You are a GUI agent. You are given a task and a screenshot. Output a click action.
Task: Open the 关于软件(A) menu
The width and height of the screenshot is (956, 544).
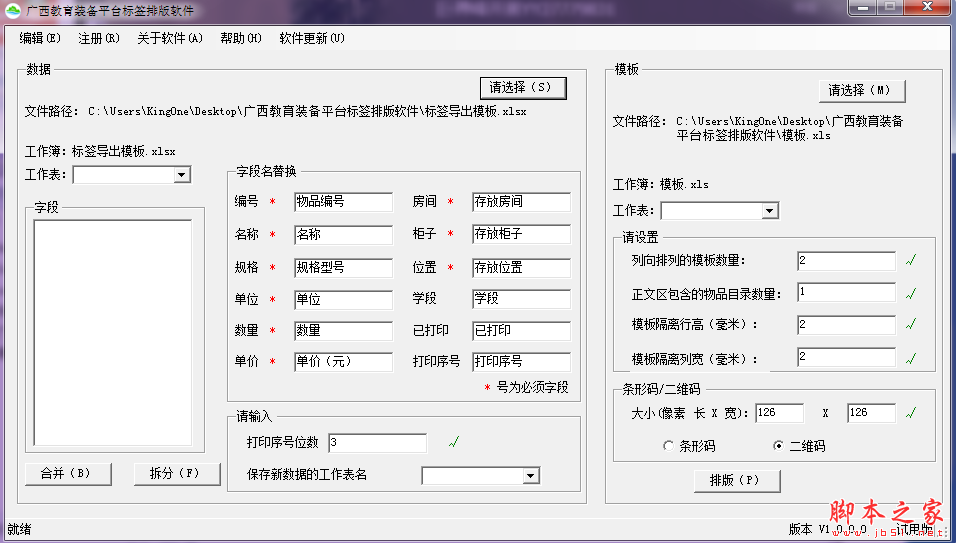pos(170,38)
